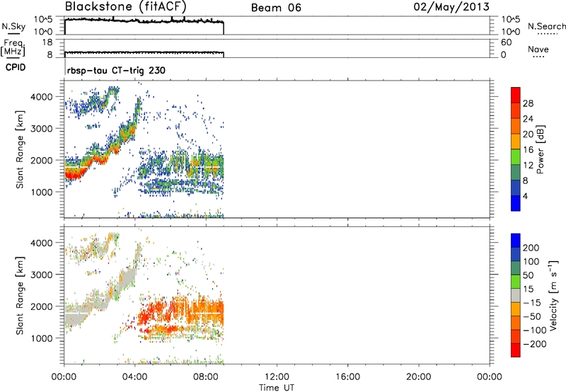Click the "18" tick on the frequency axis
566x392 pixels.
tap(47, 42)
